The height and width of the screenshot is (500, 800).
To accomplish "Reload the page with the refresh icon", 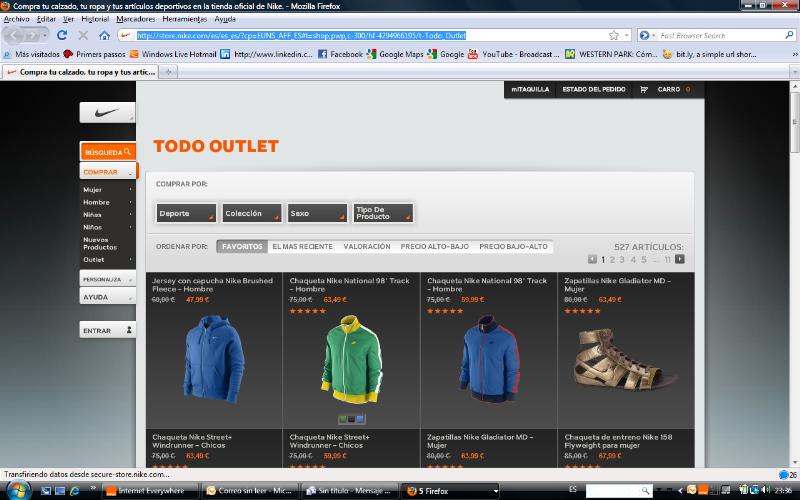I will (62, 35).
